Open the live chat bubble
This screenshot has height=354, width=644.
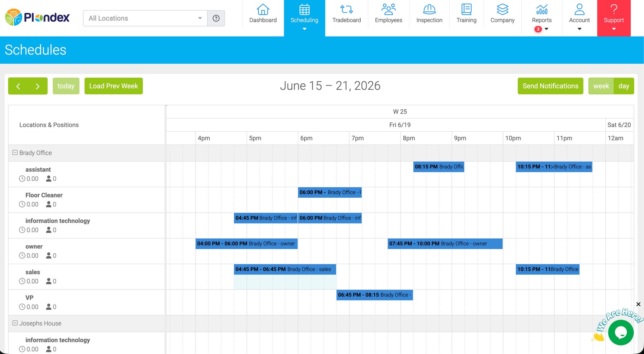click(x=621, y=333)
